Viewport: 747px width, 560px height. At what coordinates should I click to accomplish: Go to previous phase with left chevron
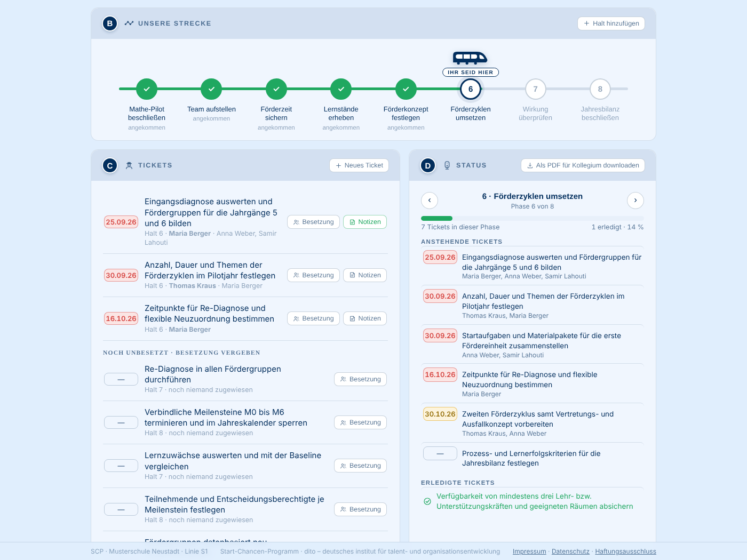430,201
